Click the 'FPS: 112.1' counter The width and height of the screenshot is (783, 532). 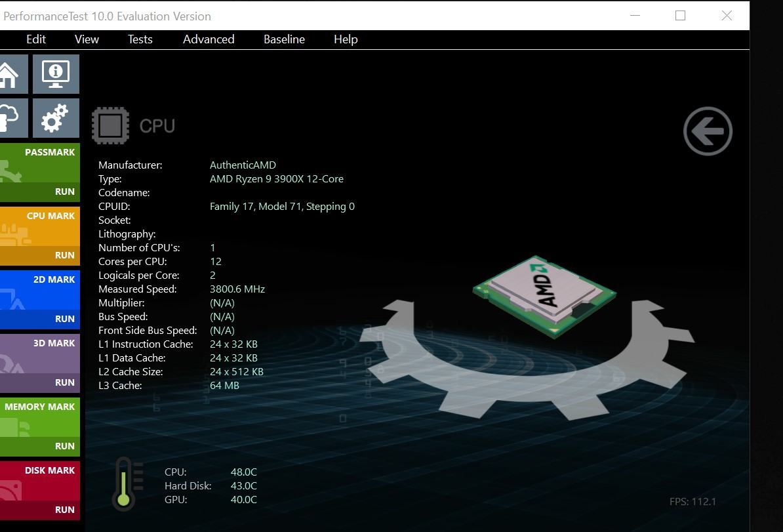[x=693, y=502]
